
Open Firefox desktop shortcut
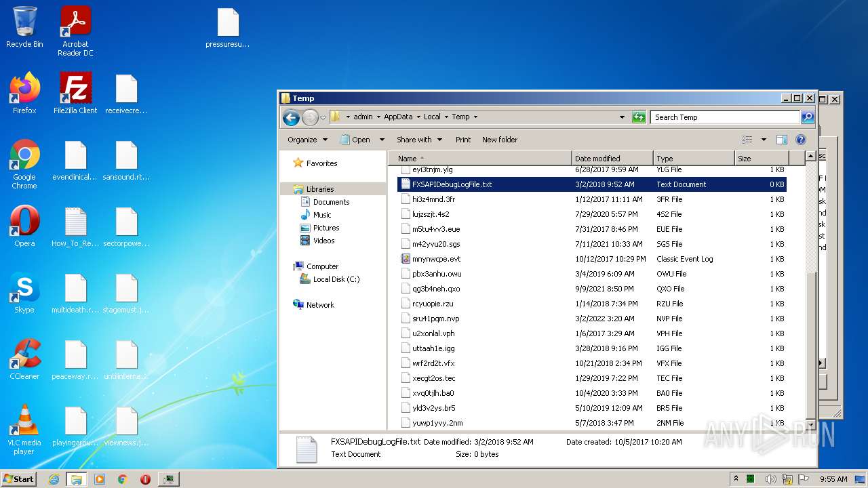pyautogui.click(x=24, y=94)
